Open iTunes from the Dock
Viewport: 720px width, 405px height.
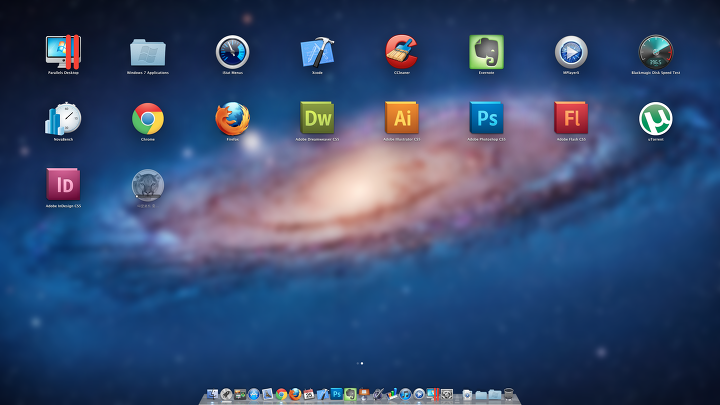point(405,394)
